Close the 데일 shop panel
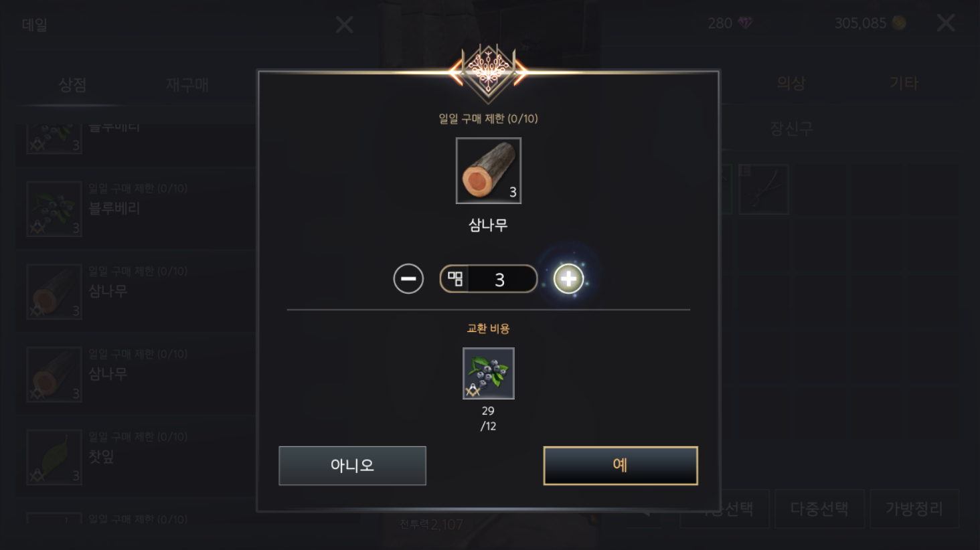The image size is (980, 550). click(x=344, y=25)
